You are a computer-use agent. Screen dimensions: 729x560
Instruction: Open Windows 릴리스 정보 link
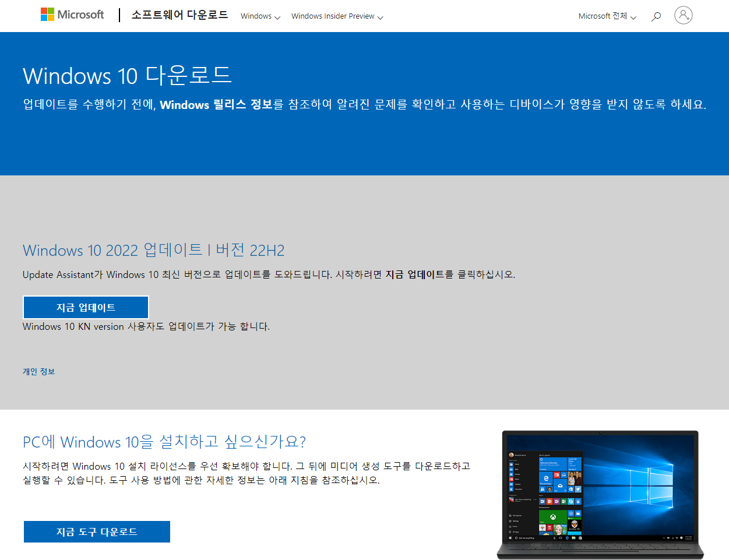point(216,104)
